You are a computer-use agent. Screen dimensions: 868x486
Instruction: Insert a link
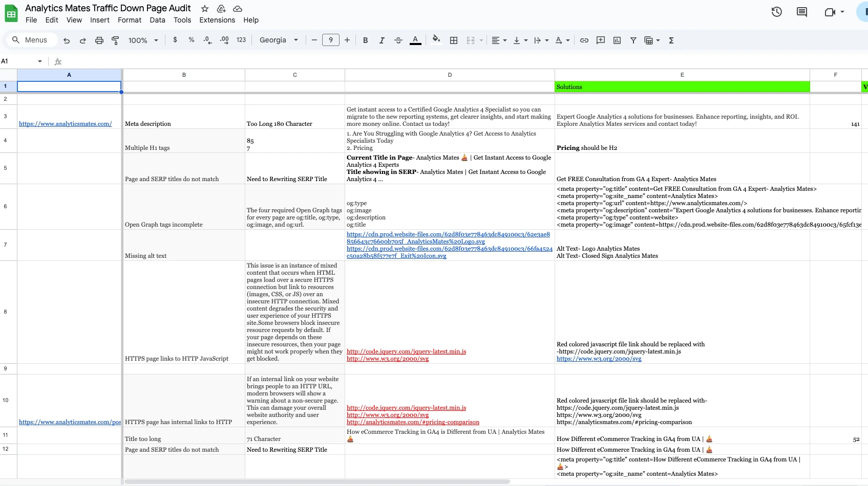tap(584, 40)
